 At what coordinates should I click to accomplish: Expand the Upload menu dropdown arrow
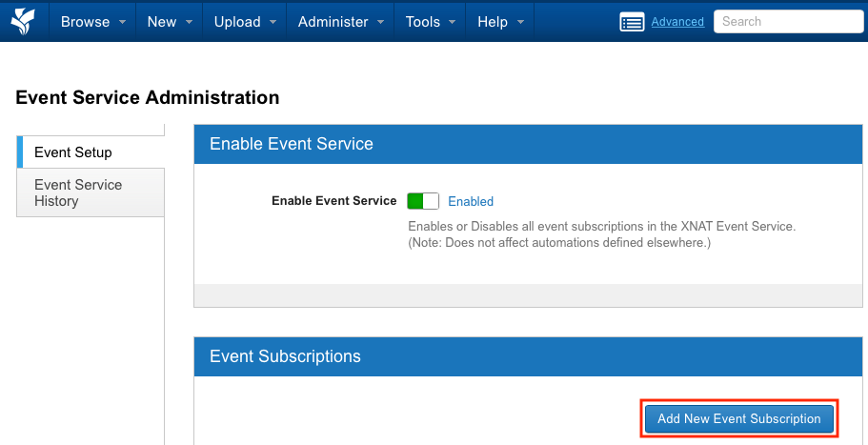click(273, 22)
